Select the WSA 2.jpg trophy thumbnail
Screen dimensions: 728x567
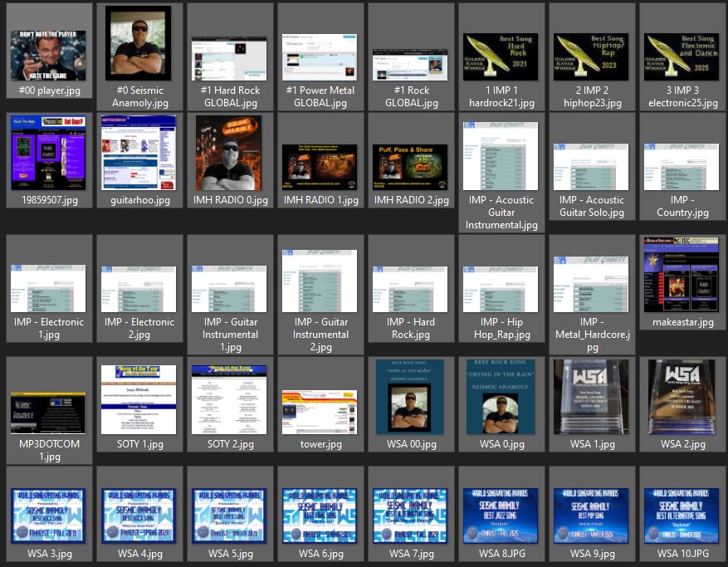click(x=682, y=397)
